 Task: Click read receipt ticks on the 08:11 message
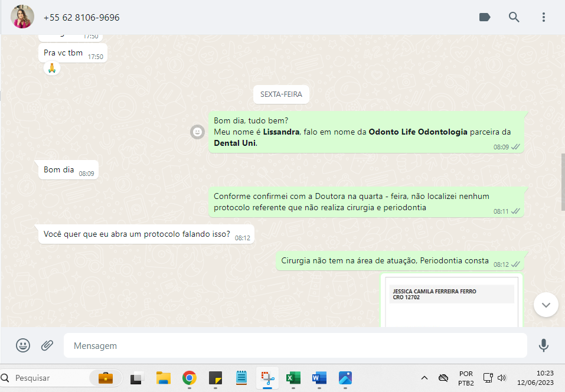pyautogui.click(x=515, y=211)
